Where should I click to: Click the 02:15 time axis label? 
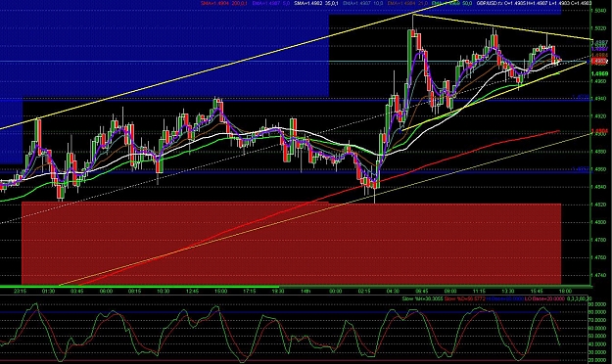coord(364,291)
